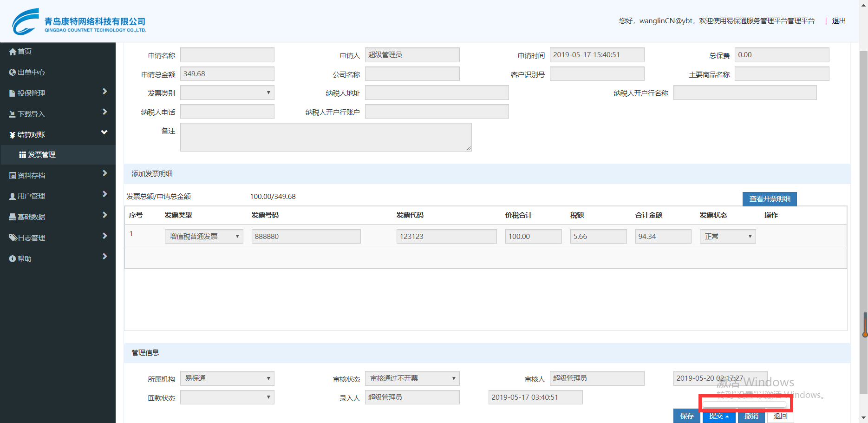Image resolution: width=868 pixels, height=423 pixels.
Task: Click the tag icon beside 日志管理
Action: [13, 238]
